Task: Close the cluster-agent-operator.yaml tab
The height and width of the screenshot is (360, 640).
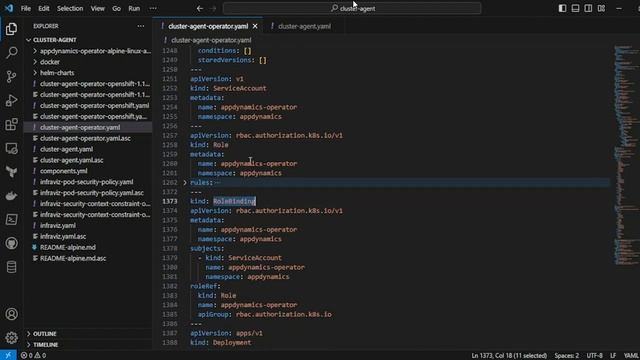Action: click(255, 26)
